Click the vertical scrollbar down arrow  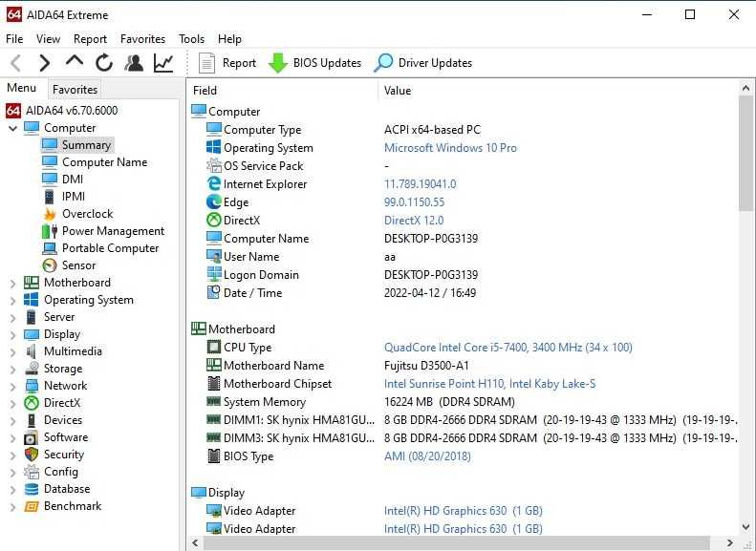[x=745, y=526]
